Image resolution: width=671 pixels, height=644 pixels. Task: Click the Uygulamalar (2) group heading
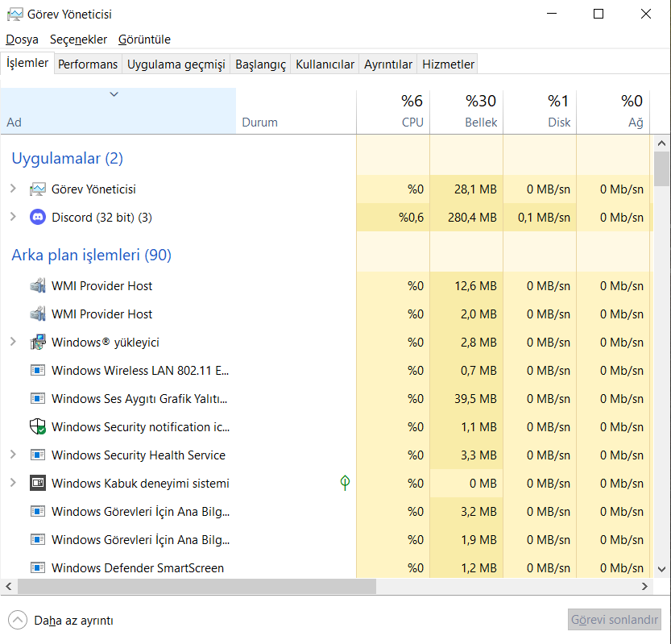[67, 159]
